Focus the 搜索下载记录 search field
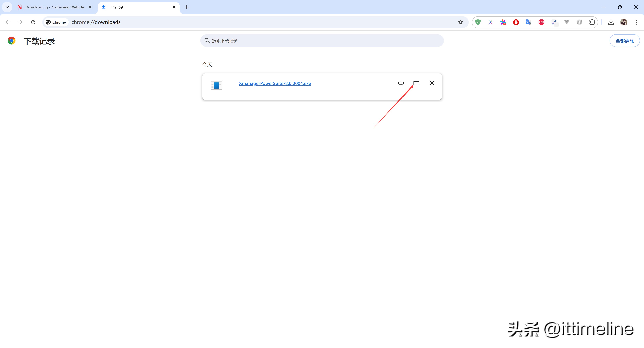The height and width of the screenshot is (348, 644). click(323, 41)
